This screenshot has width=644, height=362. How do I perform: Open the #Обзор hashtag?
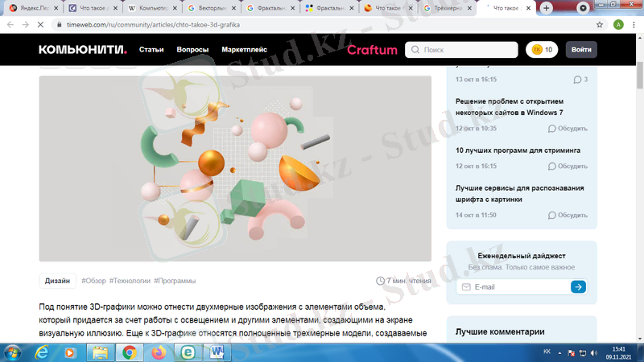93,281
